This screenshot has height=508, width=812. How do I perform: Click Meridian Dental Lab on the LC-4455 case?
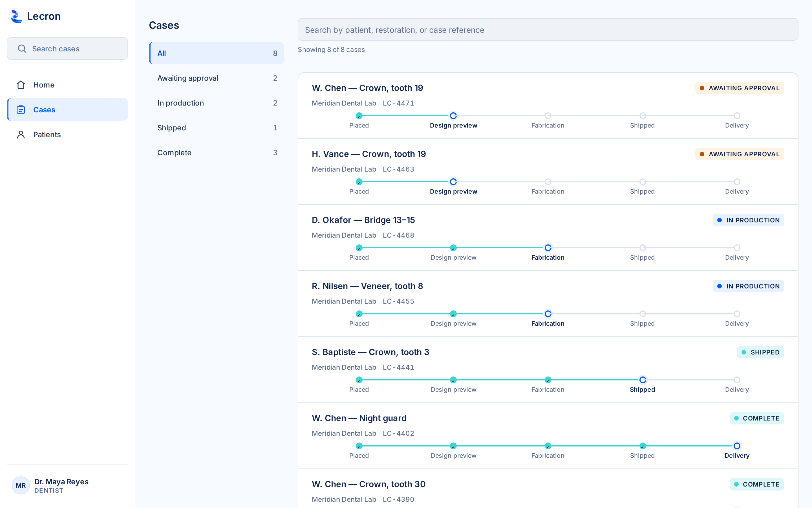coord(344,301)
